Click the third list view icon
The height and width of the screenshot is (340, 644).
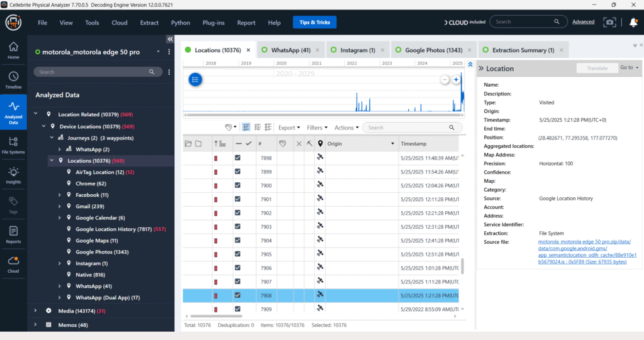click(x=268, y=128)
